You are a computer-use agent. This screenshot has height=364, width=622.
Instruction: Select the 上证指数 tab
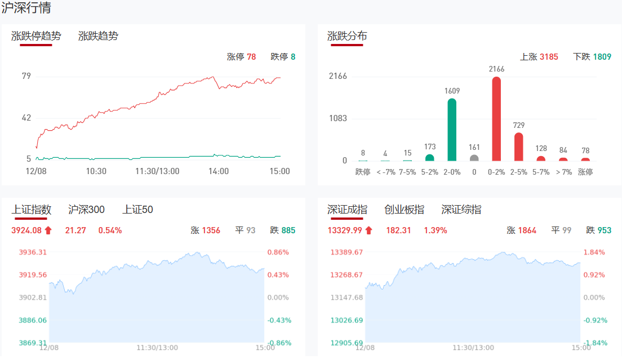click(32, 210)
